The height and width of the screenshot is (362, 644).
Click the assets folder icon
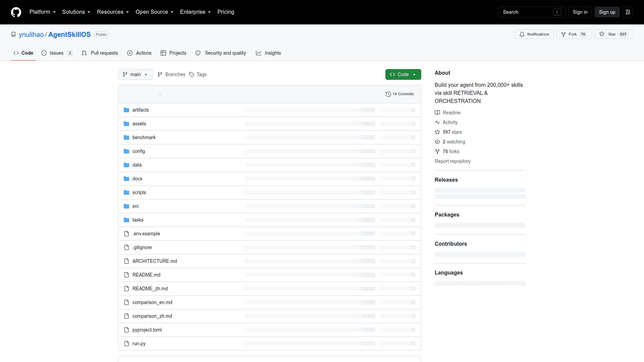pos(126,124)
